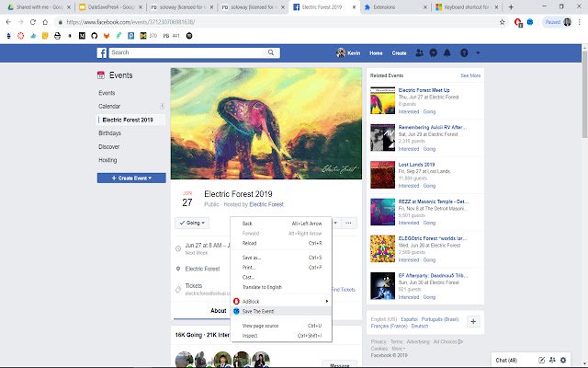Viewport: 588px width, 368px height.
Task: Click the search magnifier icon
Action: 271,52
